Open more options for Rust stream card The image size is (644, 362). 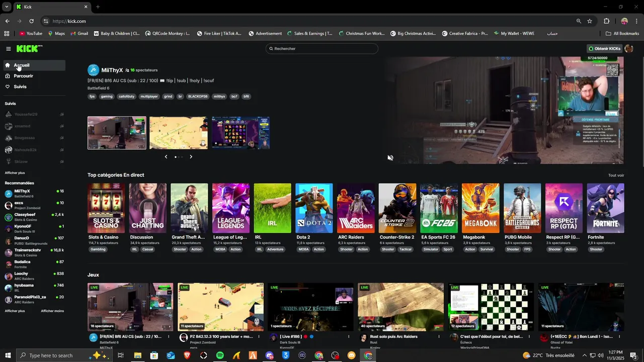[x=439, y=337]
